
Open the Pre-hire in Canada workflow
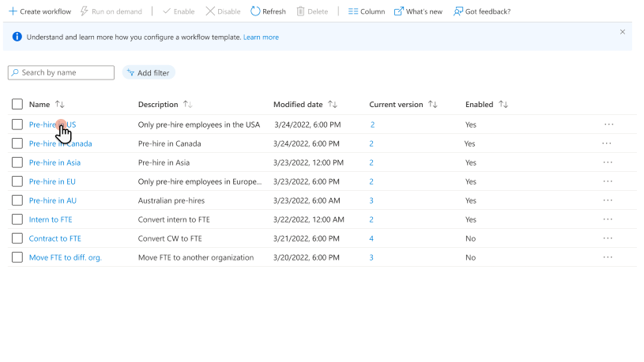60,143
